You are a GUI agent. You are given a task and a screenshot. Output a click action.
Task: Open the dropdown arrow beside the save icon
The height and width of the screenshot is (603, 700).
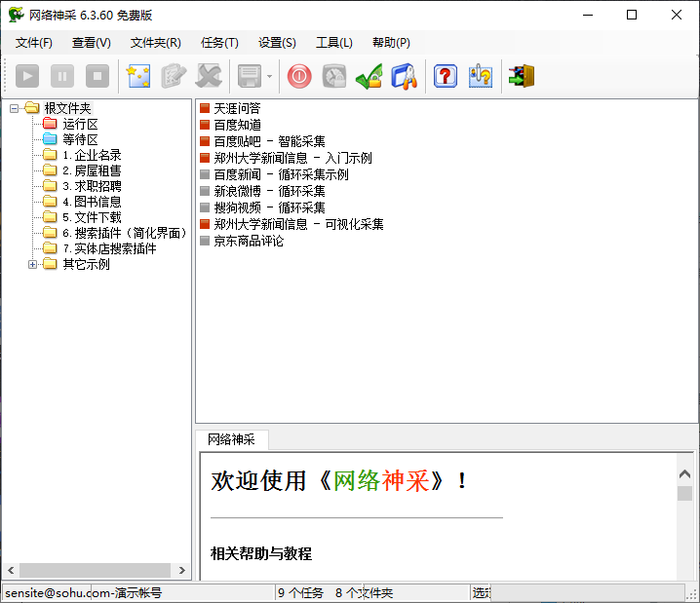click(269, 76)
